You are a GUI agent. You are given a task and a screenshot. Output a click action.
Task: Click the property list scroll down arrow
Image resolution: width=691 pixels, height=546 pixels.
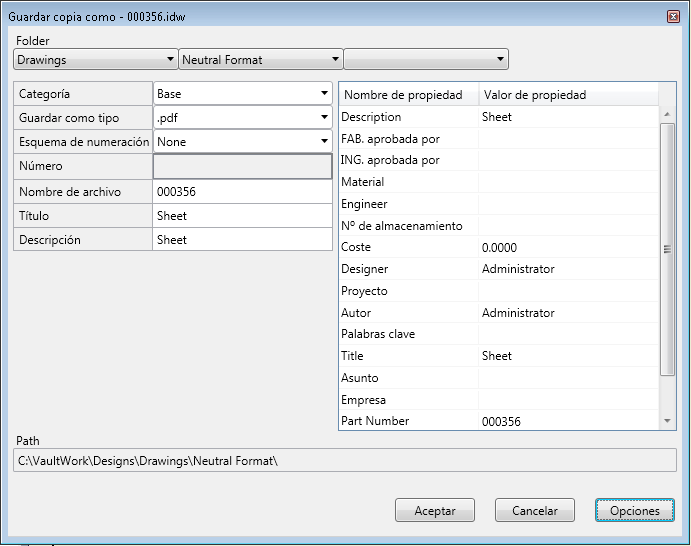(x=667, y=421)
